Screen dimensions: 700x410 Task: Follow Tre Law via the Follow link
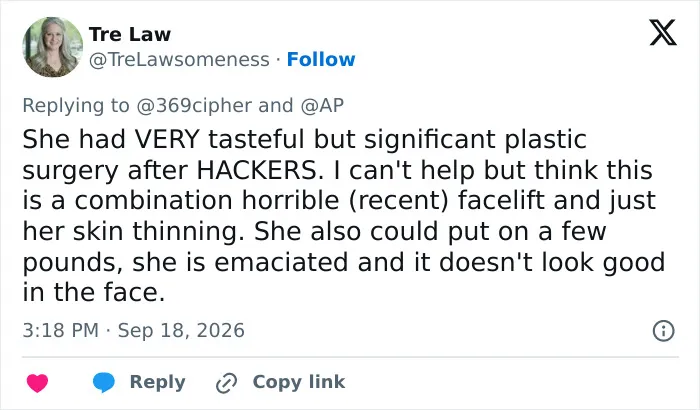click(x=321, y=59)
